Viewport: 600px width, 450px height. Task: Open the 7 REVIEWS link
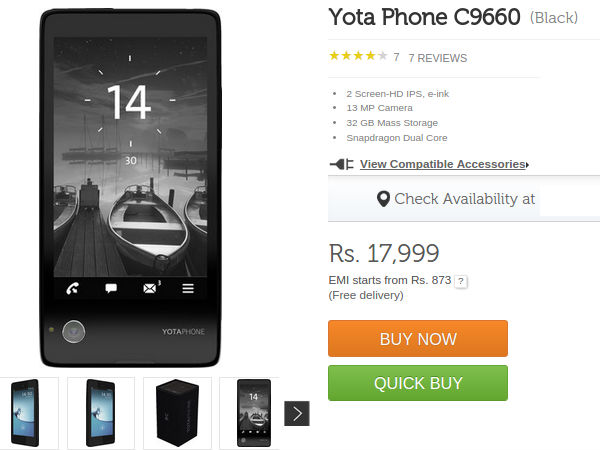[438, 58]
